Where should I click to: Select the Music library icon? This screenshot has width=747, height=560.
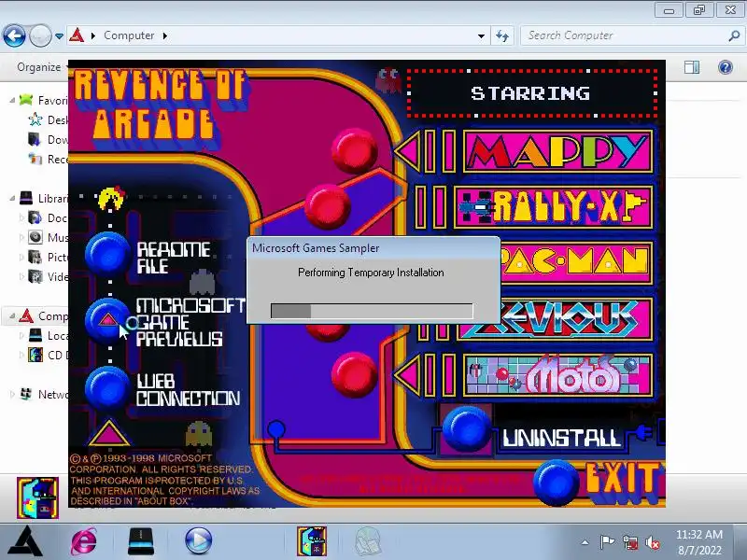coord(35,237)
